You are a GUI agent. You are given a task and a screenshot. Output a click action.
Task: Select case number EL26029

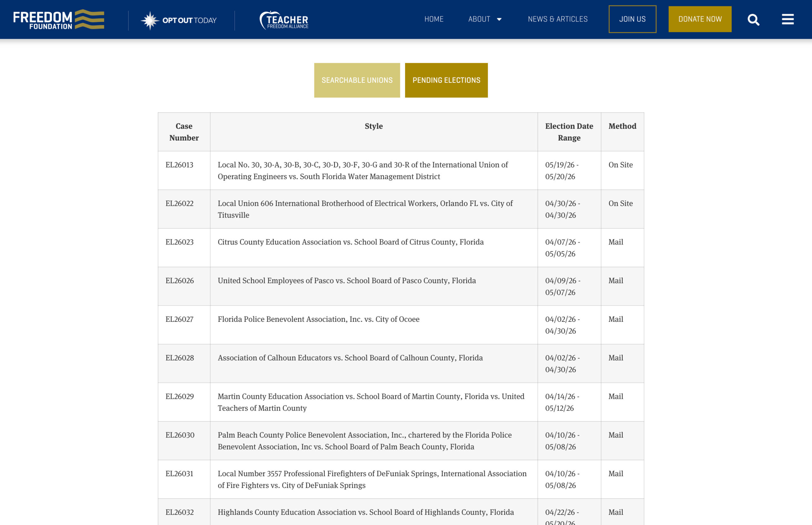click(180, 397)
